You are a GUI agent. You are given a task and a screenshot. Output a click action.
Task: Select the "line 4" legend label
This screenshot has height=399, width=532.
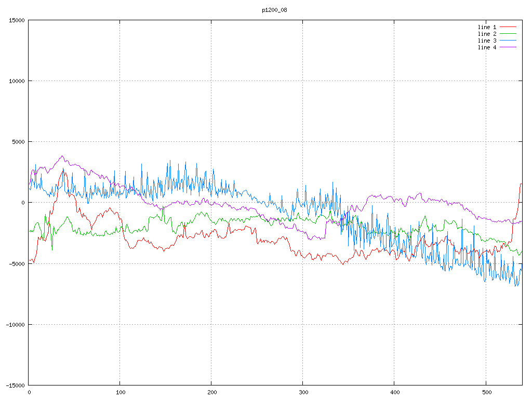tap(487, 47)
